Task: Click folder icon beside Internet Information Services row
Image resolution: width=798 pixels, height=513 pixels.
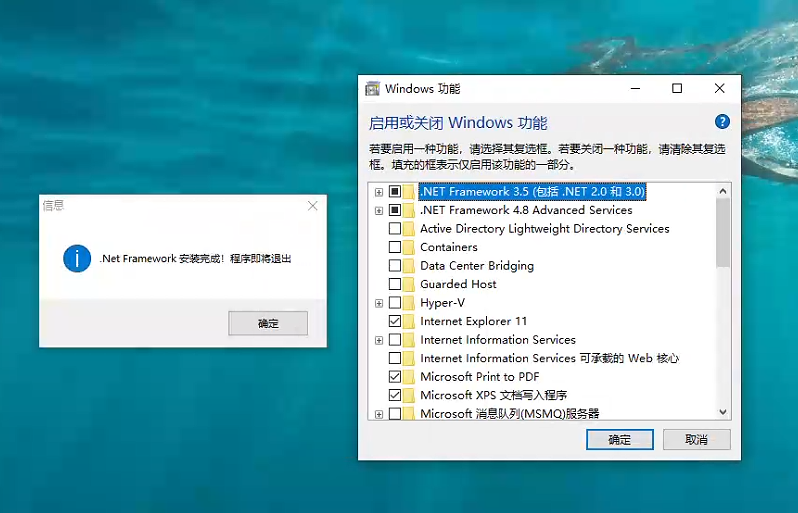Action: pyautogui.click(x=409, y=339)
